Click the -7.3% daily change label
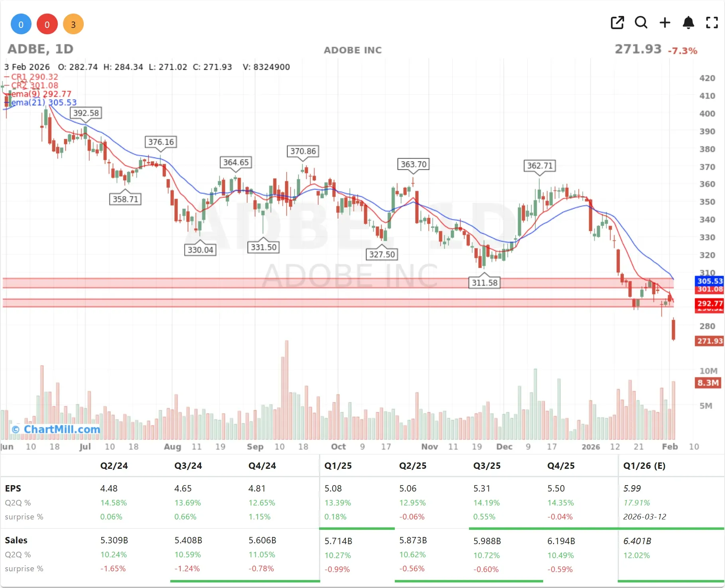This screenshot has width=725, height=588. [x=683, y=51]
